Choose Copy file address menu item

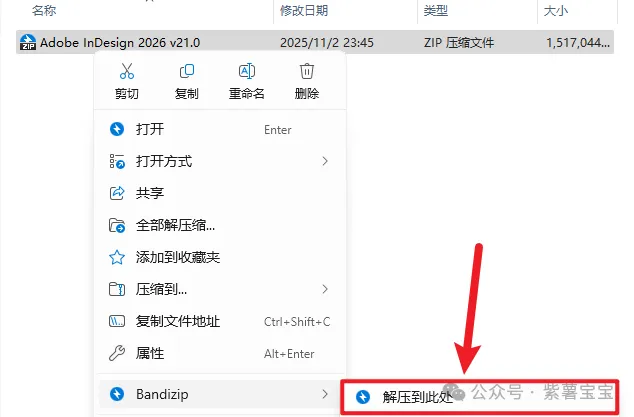[220, 322]
